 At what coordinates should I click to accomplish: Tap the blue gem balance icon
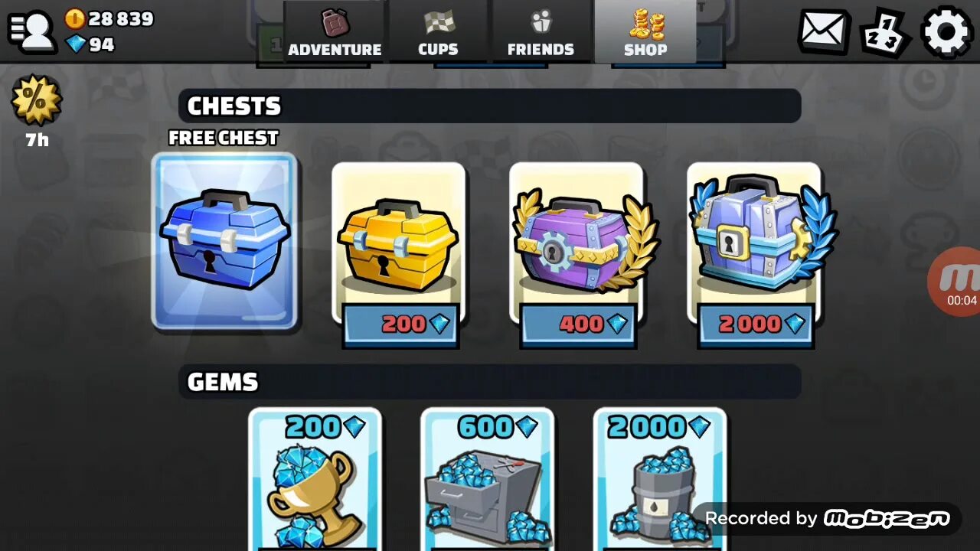coord(75,44)
